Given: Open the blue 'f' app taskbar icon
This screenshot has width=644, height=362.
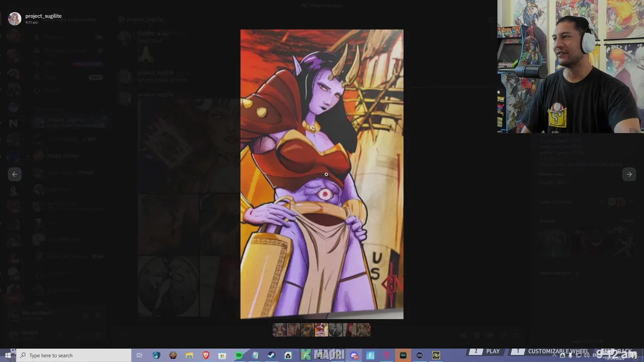Looking at the screenshot, I should pyautogui.click(x=370, y=355).
